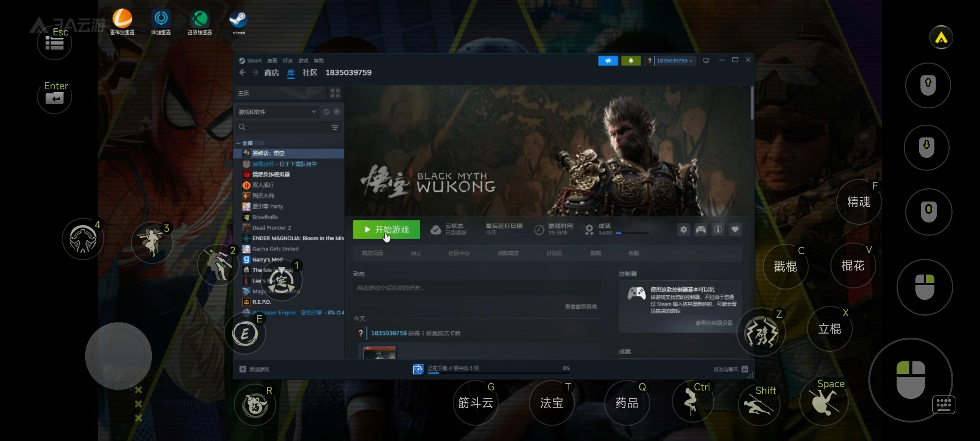The height and width of the screenshot is (441, 980).
Task: Add game to favorites heart icon
Action: click(735, 230)
